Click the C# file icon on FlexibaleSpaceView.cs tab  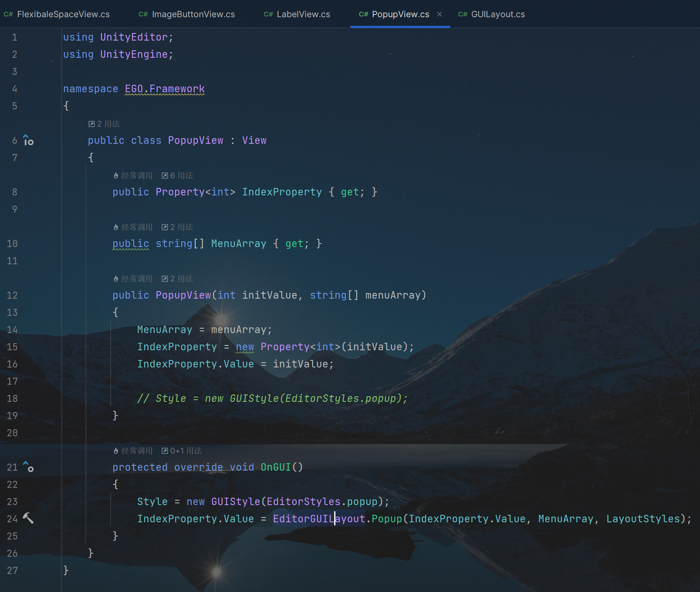8,14
